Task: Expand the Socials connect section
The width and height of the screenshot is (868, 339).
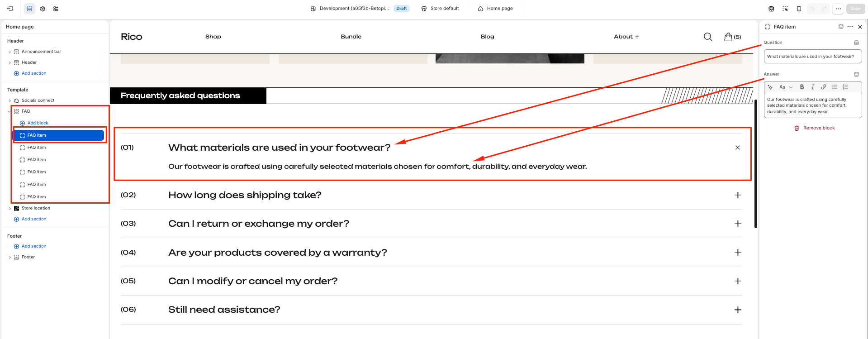Action: click(x=10, y=100)
